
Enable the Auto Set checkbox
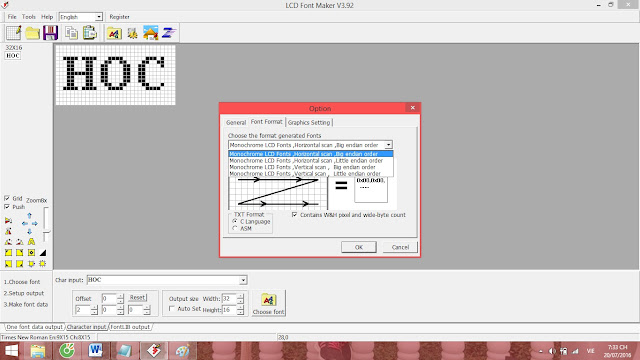click(171, 309)
